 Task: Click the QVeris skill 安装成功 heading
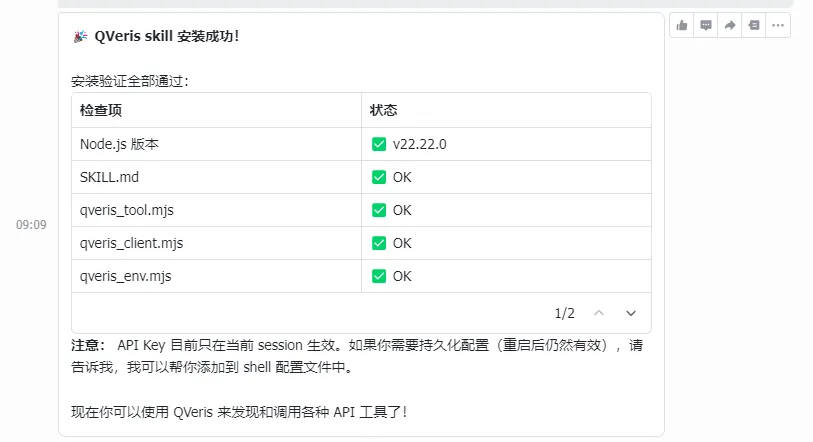pyautogui.click(x=166, y=36)
